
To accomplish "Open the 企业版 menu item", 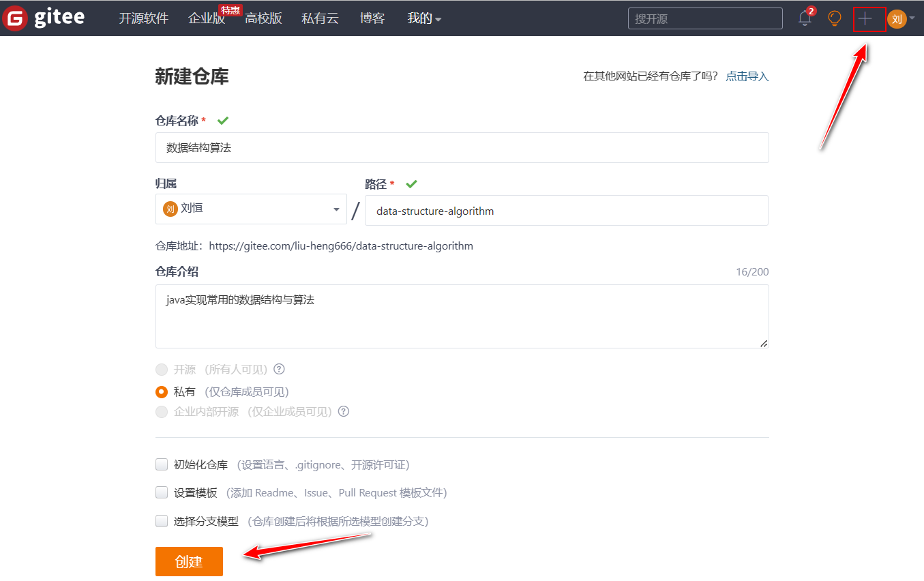I will click(207, 18).
